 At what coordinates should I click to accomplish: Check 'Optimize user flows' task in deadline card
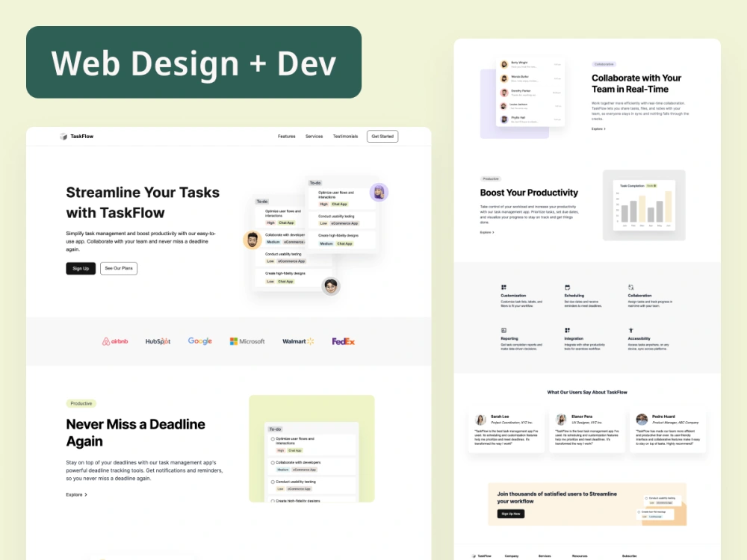pyautogui.click(x=273, y=439)
